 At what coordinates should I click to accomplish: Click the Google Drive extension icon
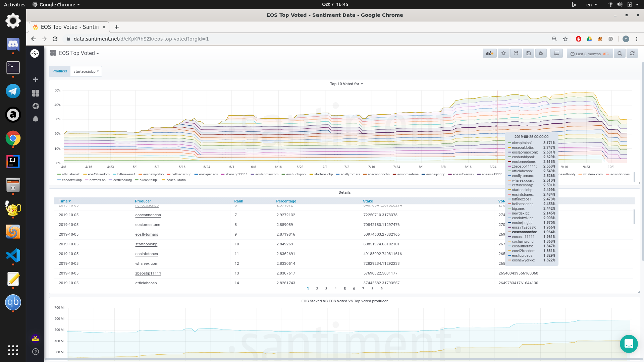coord(589,39)
